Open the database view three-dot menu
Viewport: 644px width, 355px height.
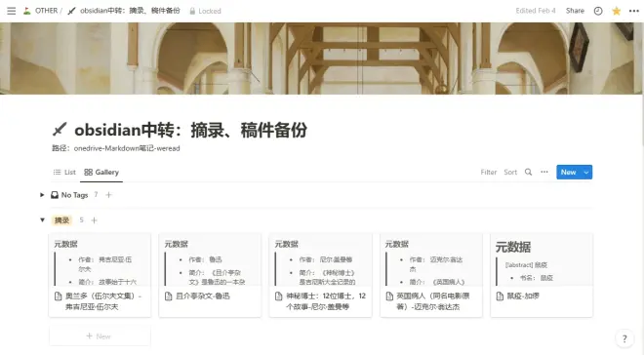(544, 172)
